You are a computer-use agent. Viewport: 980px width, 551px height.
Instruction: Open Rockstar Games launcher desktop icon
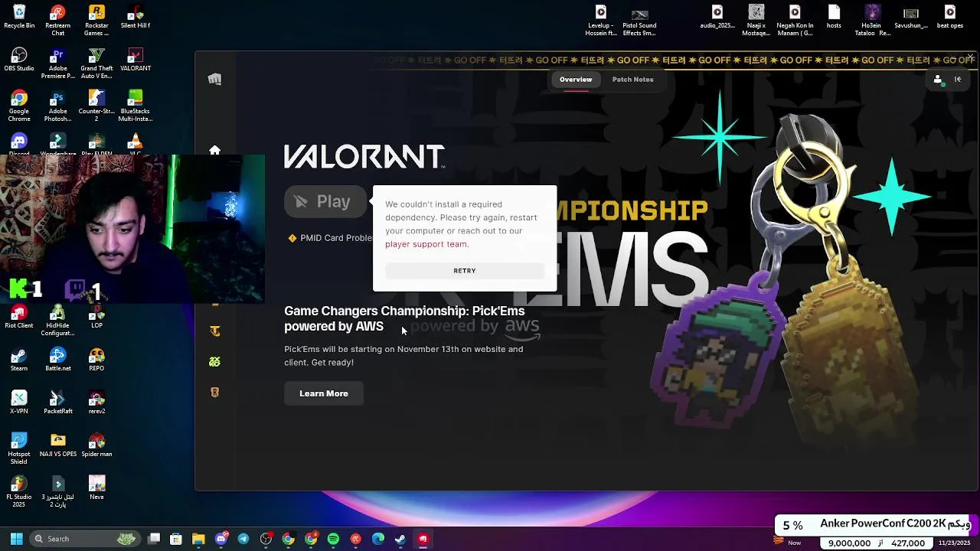(x=96, y=21)
